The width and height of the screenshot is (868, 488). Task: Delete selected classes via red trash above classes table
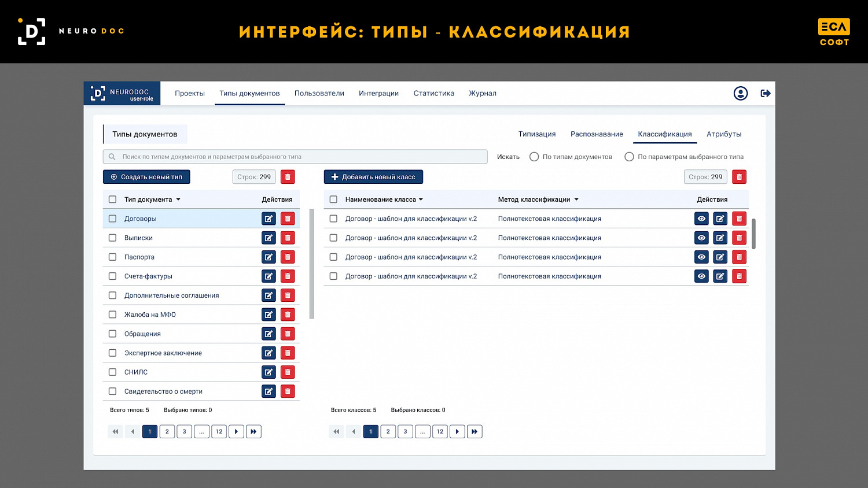pos(739,177)
